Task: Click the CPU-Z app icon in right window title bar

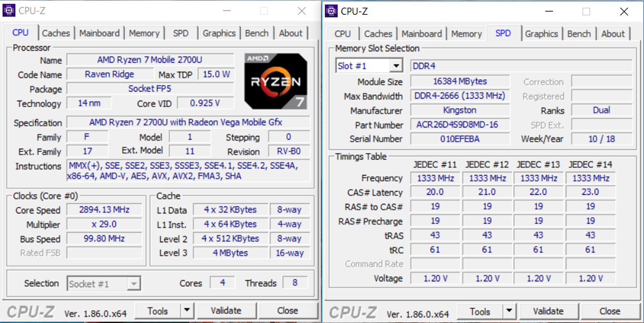Action: point(331,11)
